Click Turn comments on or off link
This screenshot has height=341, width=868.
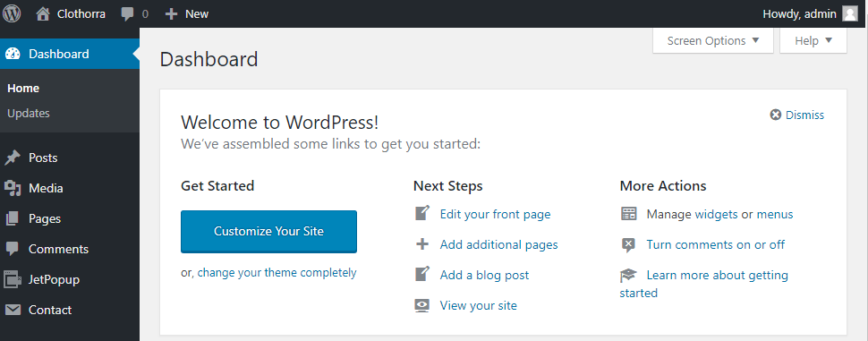pos(715,244)
